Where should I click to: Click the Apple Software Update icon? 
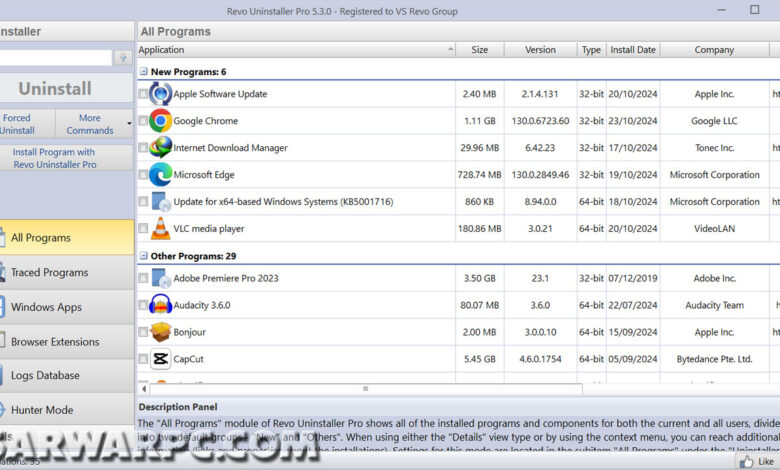160,94
